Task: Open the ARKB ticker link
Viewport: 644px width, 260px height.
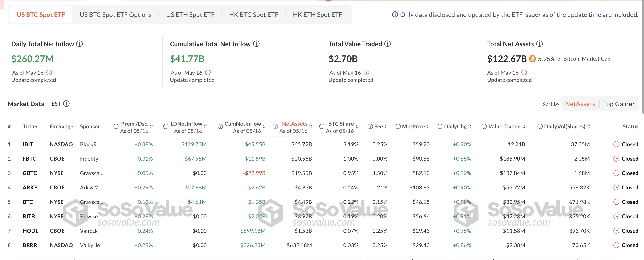Action: tap(30, 188)
